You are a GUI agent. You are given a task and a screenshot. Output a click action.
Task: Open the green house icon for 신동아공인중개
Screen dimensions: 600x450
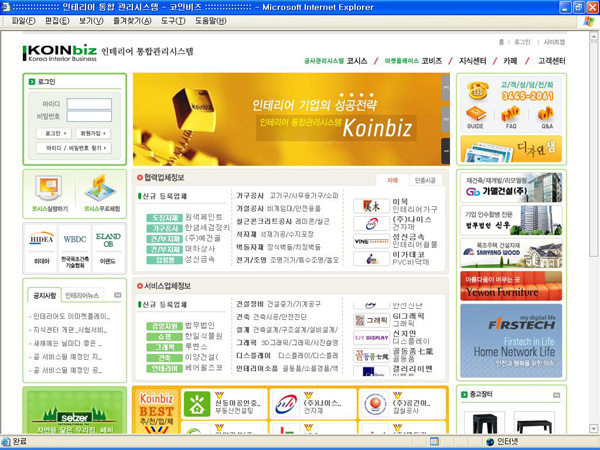[x=197, y=404]
